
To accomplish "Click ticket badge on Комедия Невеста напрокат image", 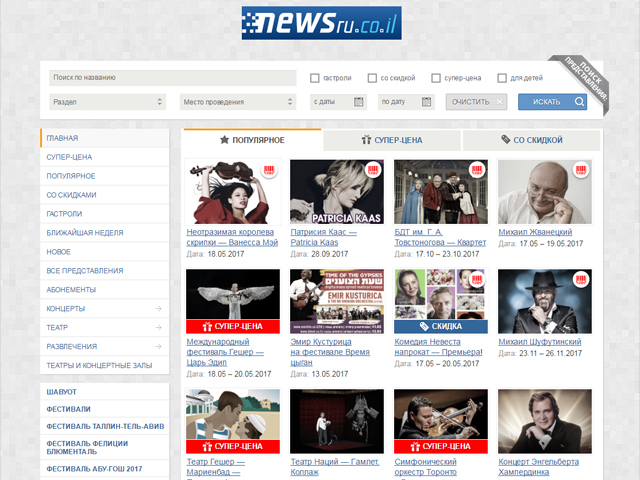I will click(477, 280).
